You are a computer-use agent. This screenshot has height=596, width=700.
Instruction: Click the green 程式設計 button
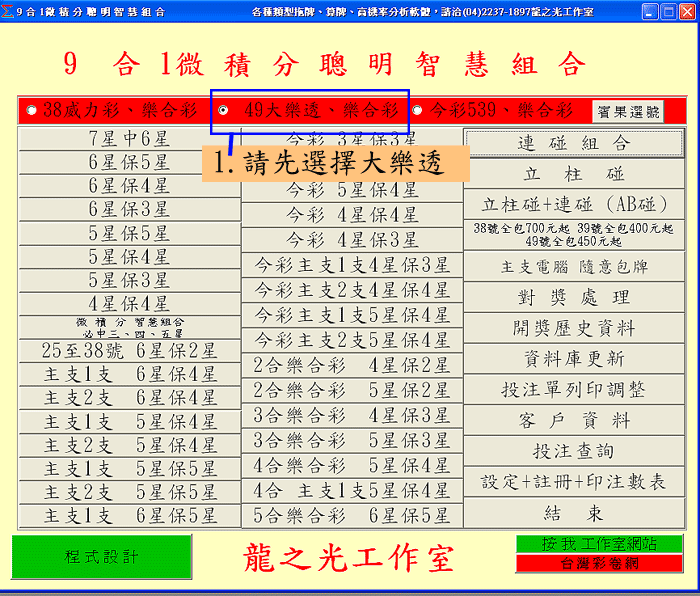point(101,557)
